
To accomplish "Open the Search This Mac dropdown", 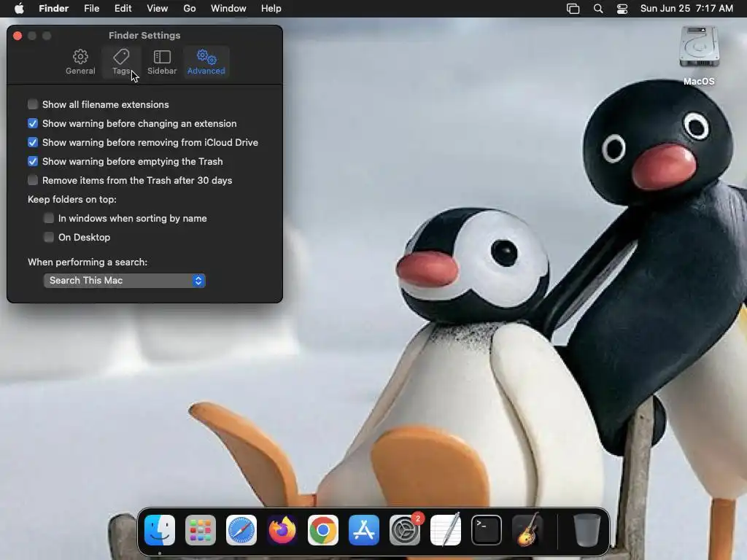I will click(x=124, y=281).
